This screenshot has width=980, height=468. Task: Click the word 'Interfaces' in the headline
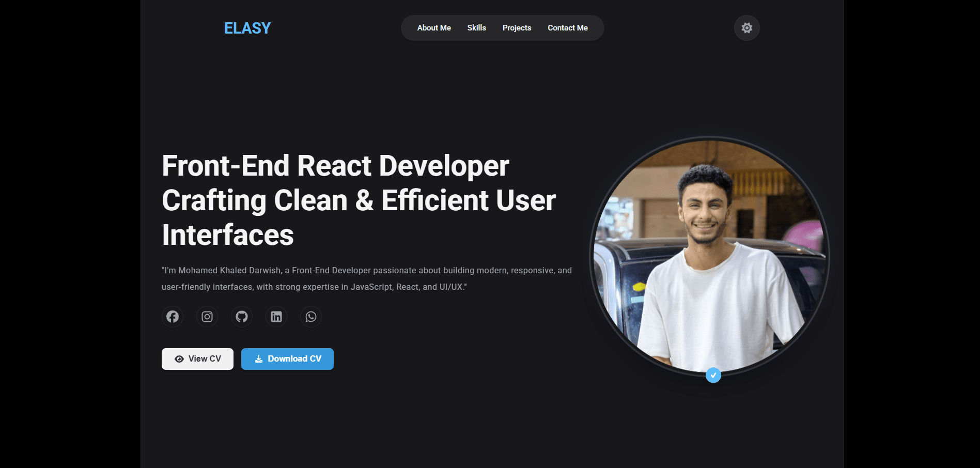click(x=228, y=236)
